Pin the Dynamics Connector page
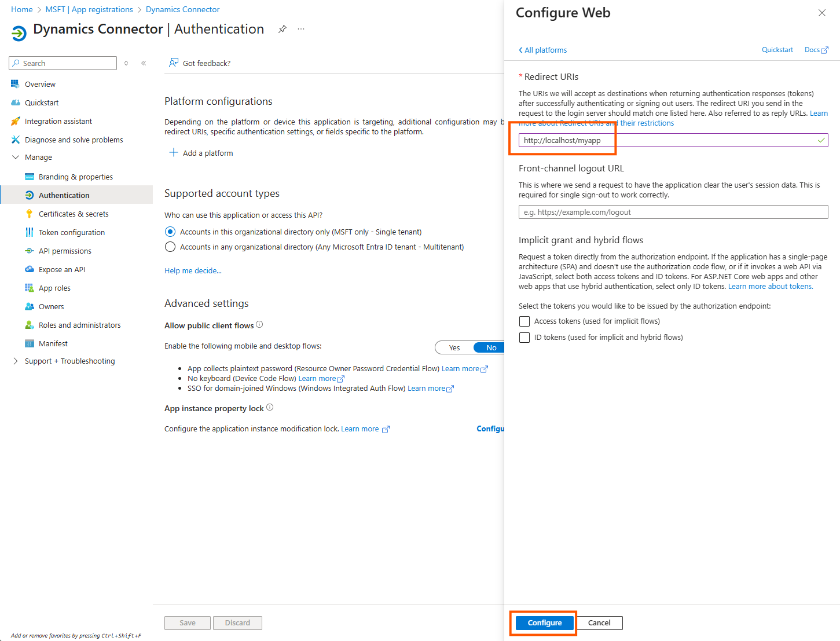840x641 pixels. point(283,29)
